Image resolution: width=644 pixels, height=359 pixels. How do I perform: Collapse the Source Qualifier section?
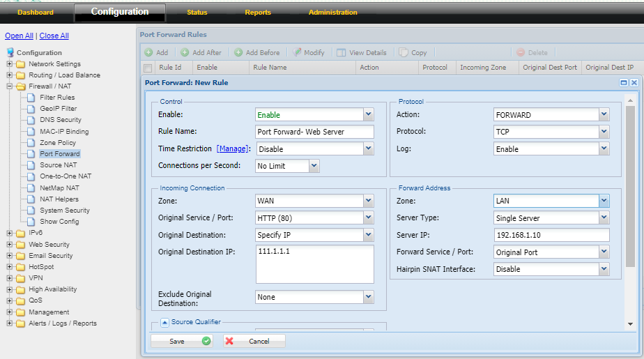point(165,322)
